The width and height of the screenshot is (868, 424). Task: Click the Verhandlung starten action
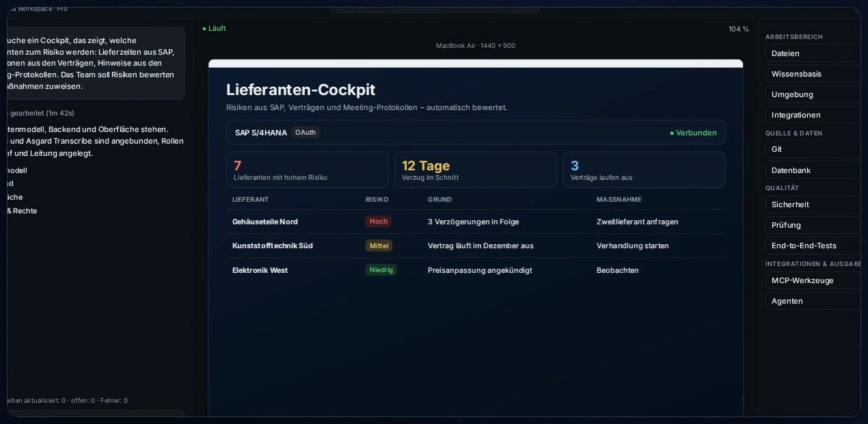point(633,246)
